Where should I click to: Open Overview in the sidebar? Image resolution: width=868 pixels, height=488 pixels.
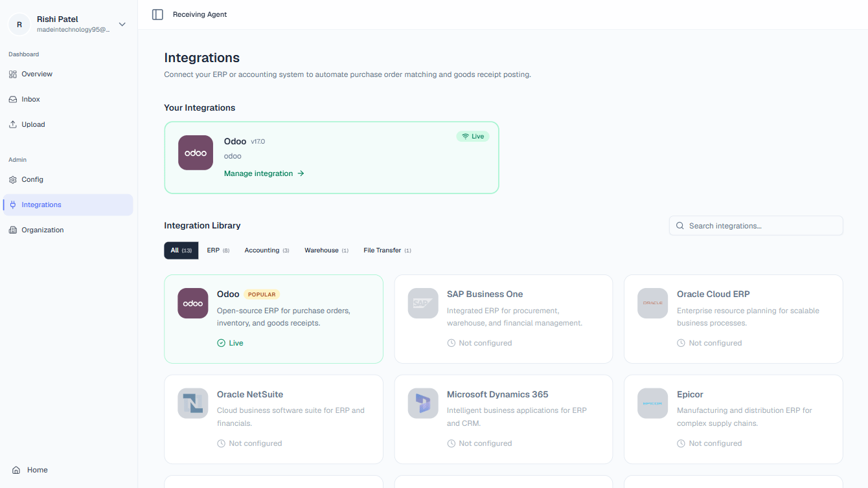pyautogui.click(x=68, y=74)
